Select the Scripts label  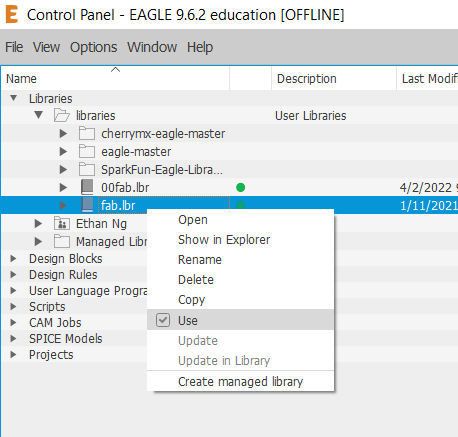point(47,307)
